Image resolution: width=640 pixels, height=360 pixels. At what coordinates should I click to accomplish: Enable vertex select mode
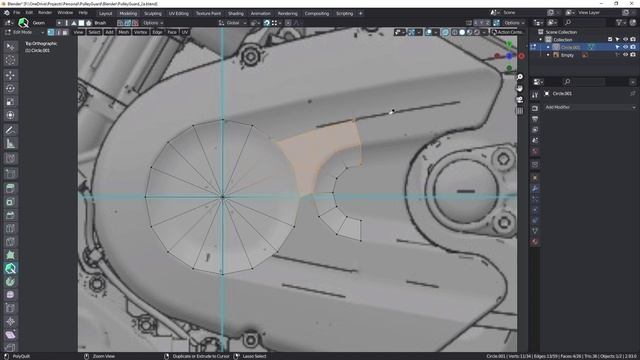pos(51,32)
